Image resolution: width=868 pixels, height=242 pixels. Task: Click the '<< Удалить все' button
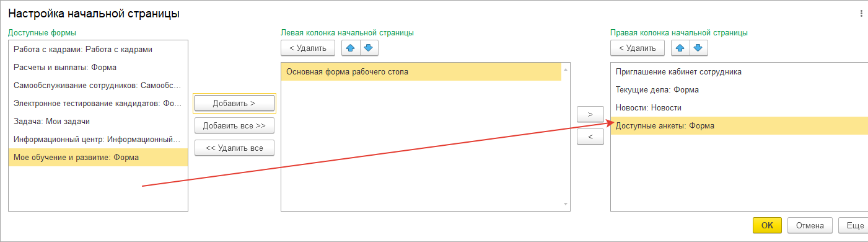234,148
